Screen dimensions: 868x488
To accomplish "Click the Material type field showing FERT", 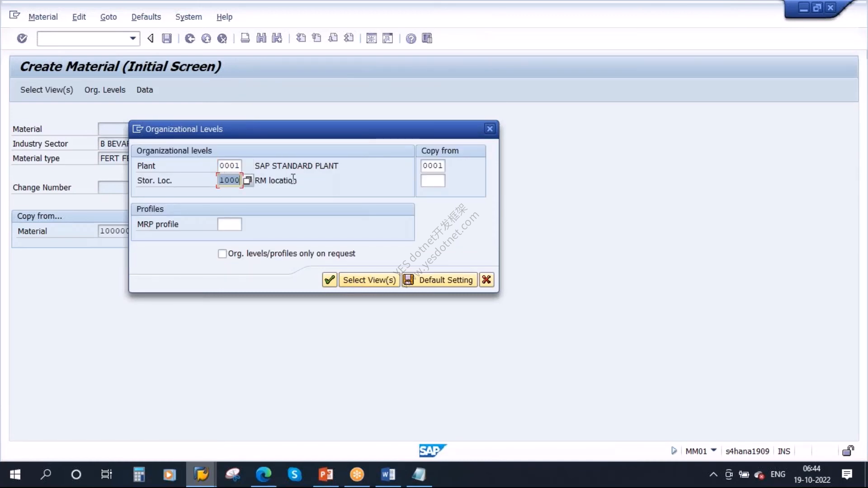I will pyautogui.click(x=113, y=159).
